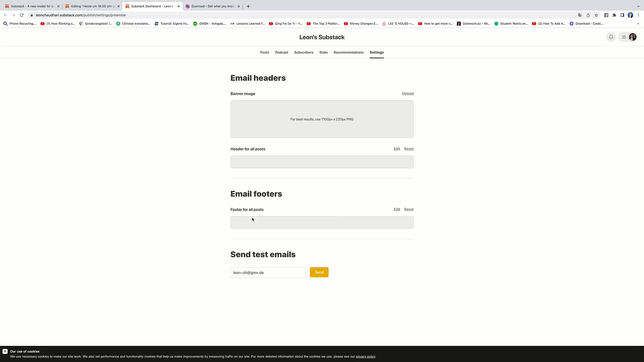This screenshot has height=362, width=644.
Task: Open the 'Sonderangebot!' bookmark
Action: 96,23
